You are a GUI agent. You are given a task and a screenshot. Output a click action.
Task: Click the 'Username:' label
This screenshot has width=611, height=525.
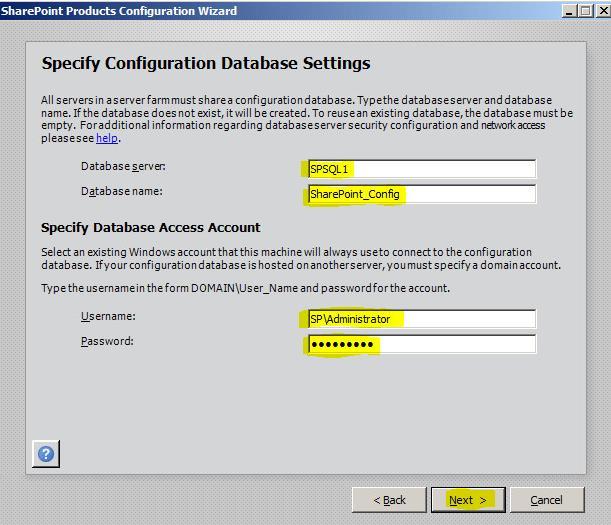108,316
